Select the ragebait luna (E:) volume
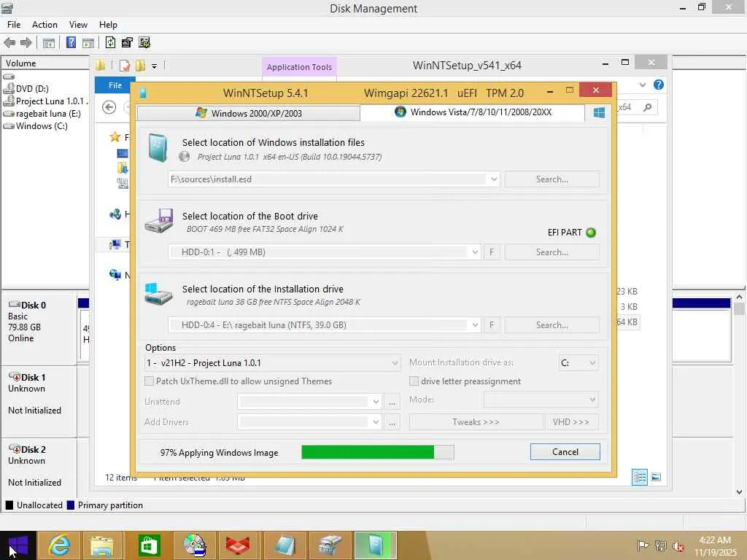747x560 pixels. click(42, 114)
